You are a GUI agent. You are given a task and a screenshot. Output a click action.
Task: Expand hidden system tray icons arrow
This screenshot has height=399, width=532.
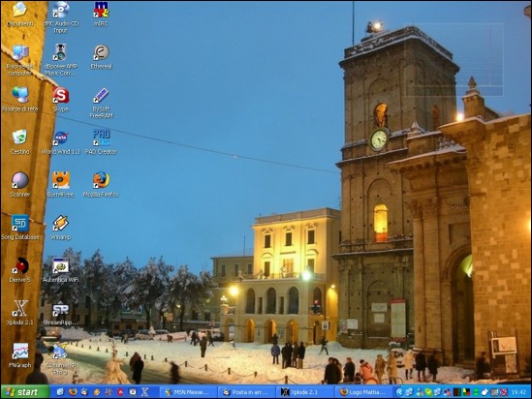[x=399, y=392]
